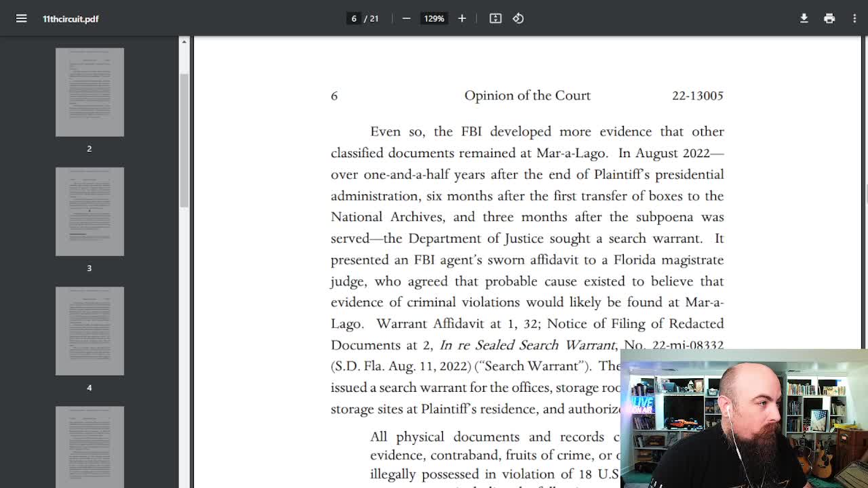868x488 pixels.
Task: Print the PDF document
Action: click(x=829, y=18)
